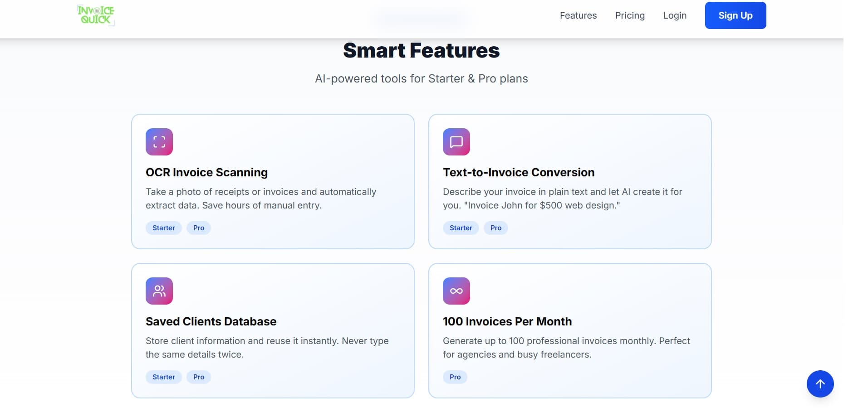
Task: Click the 100 Invoices Per Month title
Action: [x=507, y=321]
